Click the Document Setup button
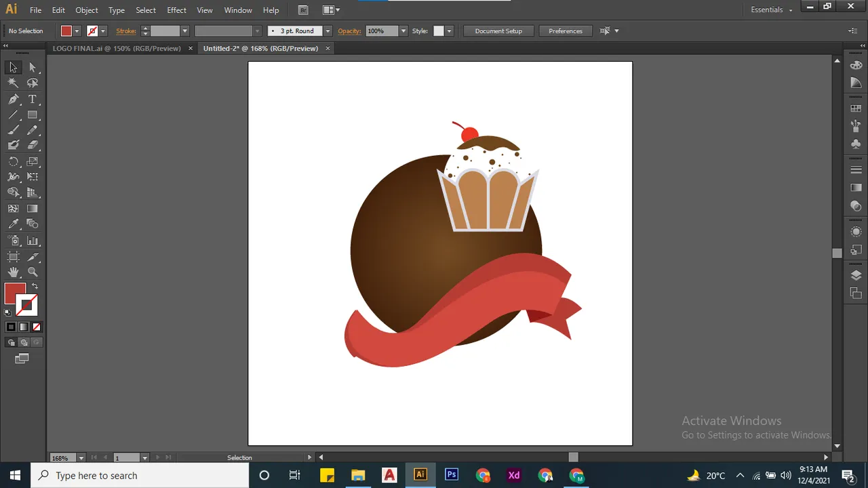868x488 pixels. click(498, 31)
